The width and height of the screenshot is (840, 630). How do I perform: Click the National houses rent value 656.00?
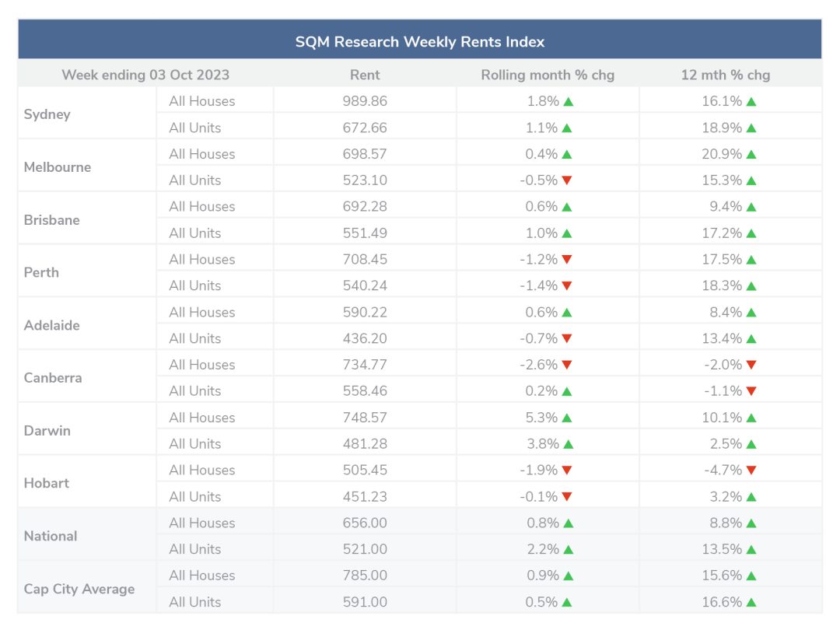pos(365,523)
